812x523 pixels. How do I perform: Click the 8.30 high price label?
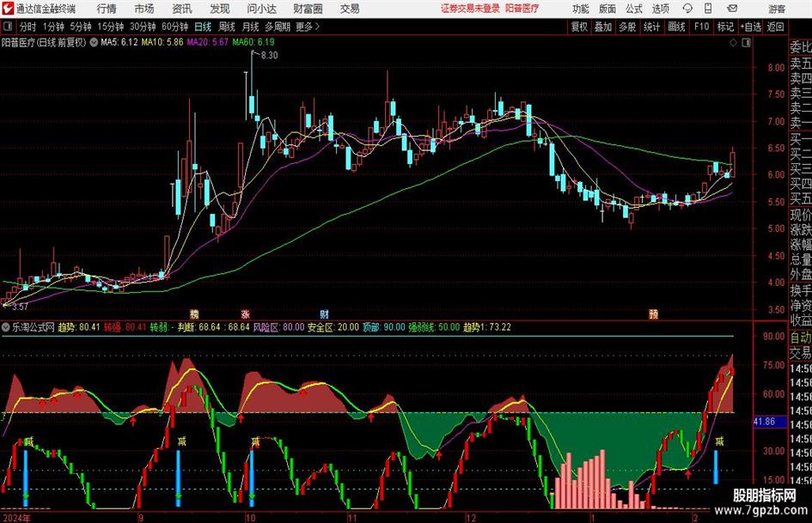(269, 56)
